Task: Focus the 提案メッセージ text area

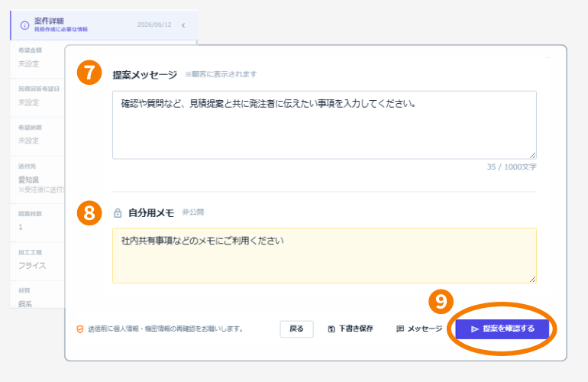Action: tap(325, 125)
